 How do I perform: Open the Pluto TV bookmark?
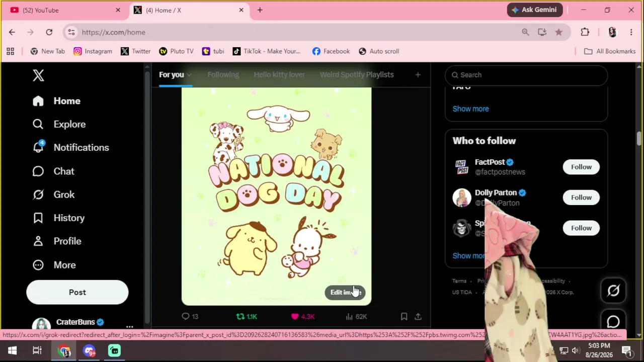click(x=177, y=51)
